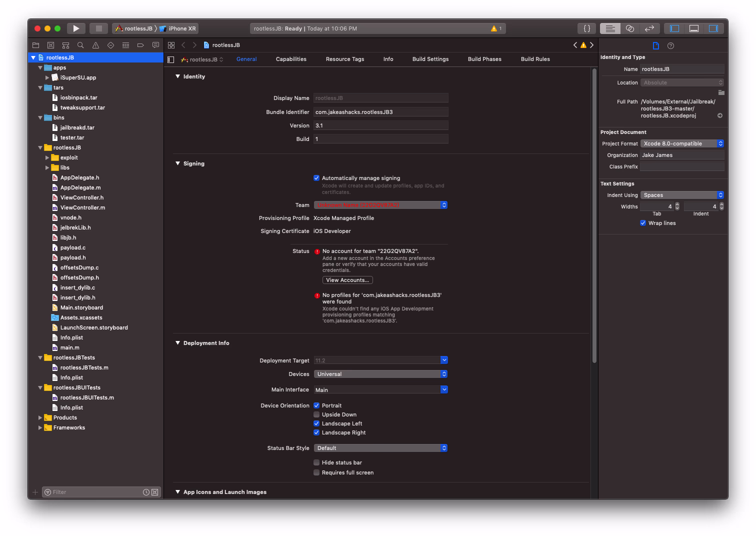Toggle the Debug area bottom panel

coord(694,28)
